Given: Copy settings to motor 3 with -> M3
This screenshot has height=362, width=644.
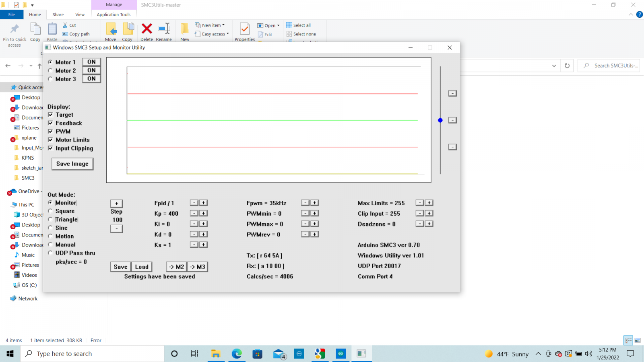Looking at the screenshot, I should tap(198, 267).
